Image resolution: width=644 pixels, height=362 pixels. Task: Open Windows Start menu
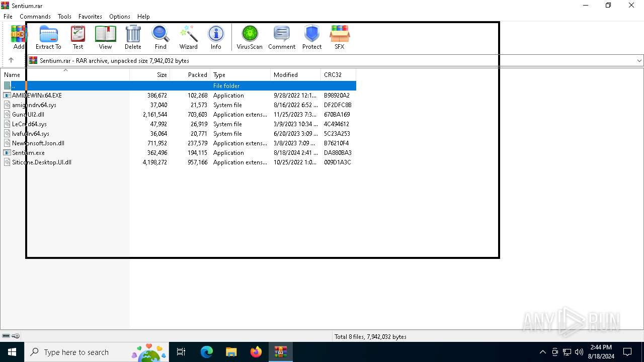[x=12, y=352]
